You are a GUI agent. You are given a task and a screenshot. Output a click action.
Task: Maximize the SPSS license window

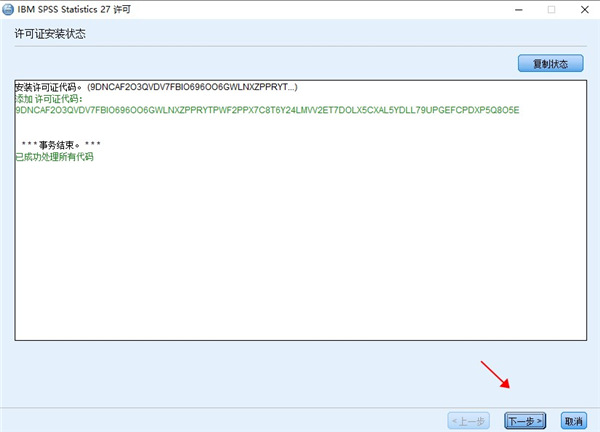coord(550,9)
